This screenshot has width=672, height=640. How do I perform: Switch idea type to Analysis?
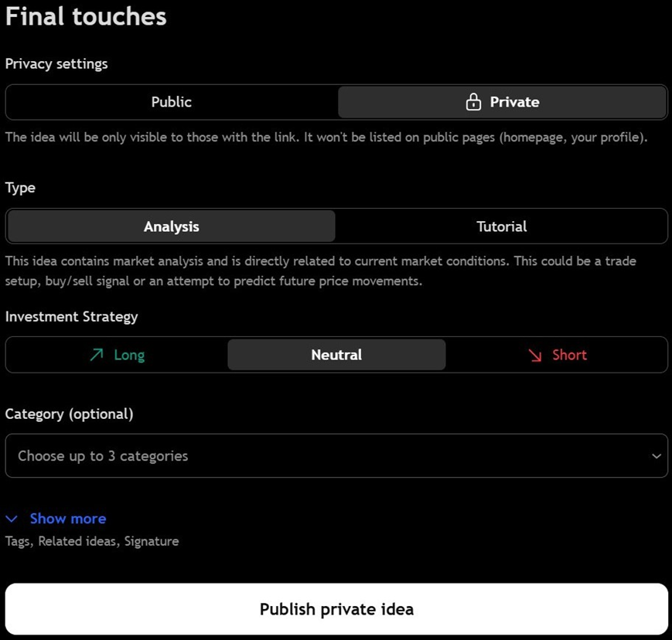pyautogui.click(x=172, y=226)
